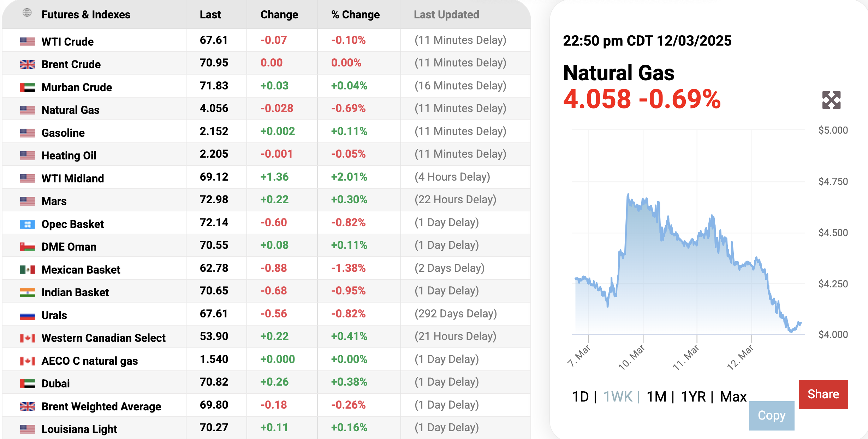The height and width of the screenshot is (439, 868).
Task: Open the Natural Gas row link
Action: coord(70,110)
